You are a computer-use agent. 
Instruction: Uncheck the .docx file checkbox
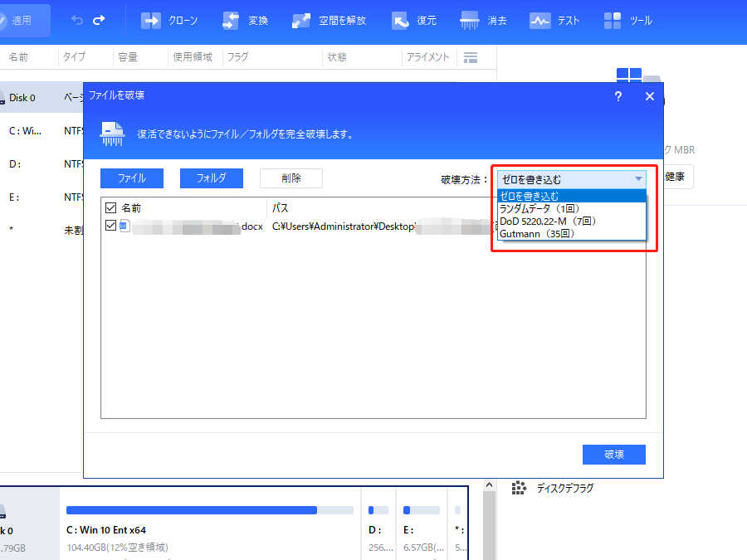110,225
